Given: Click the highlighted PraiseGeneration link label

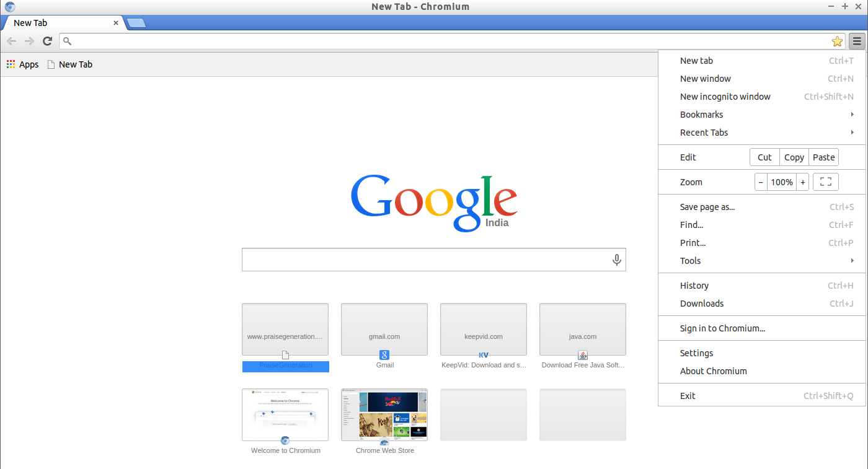Looking at the screenshot, I should 286,366.
